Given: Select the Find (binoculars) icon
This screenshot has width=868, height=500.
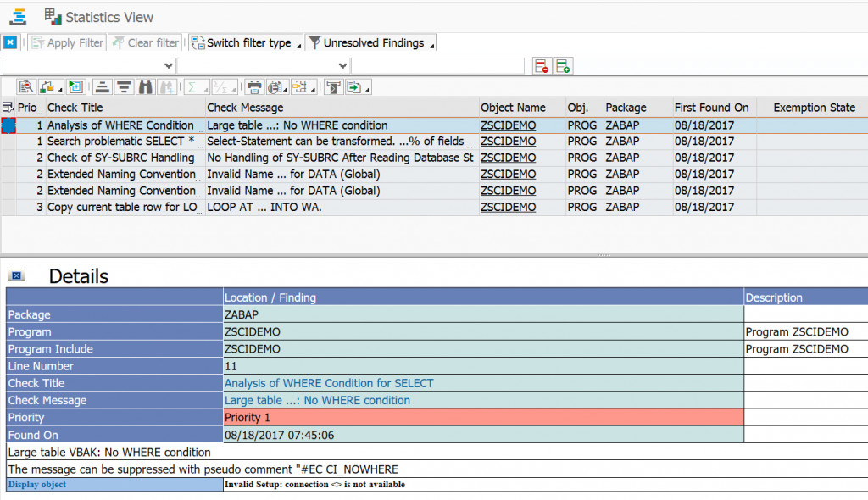Looking at the screenshot, I should tap(146, 86).
